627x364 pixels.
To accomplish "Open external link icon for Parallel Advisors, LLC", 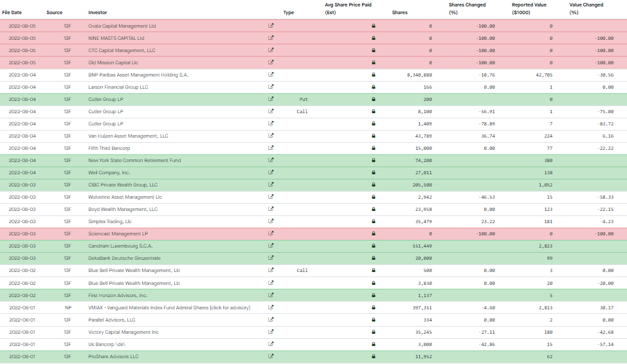I will click(x=271, y=320).
